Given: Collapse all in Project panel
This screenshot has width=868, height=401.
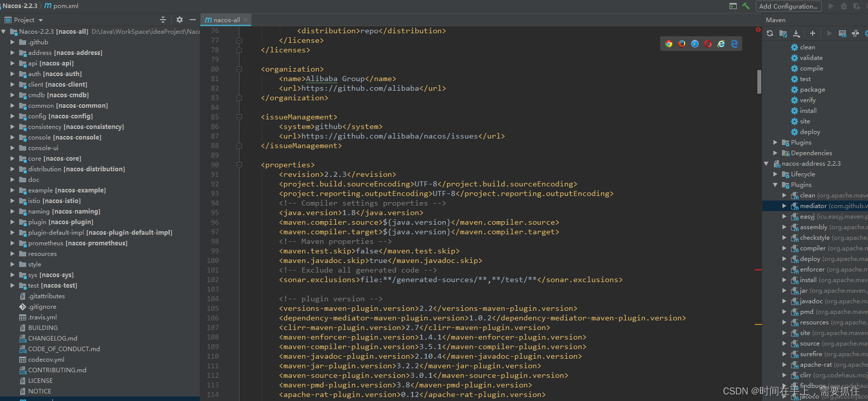Looking at the screenshot, I should click(x=163, y=20).
